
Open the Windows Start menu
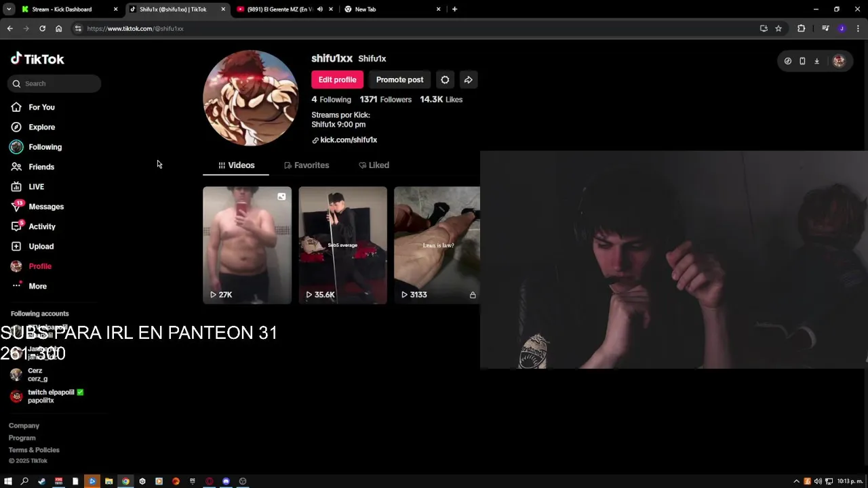pos(8,481)
